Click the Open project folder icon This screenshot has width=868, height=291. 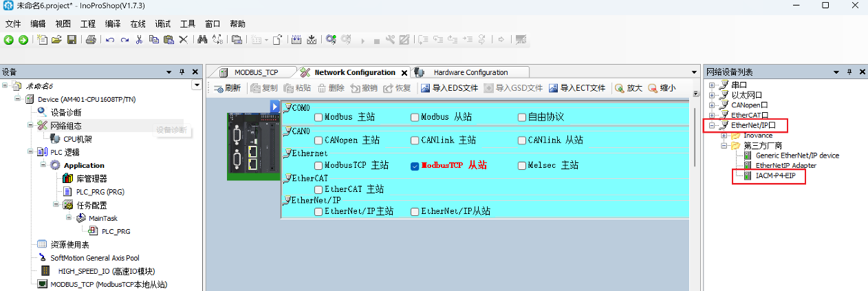click(x=57, y=40)
